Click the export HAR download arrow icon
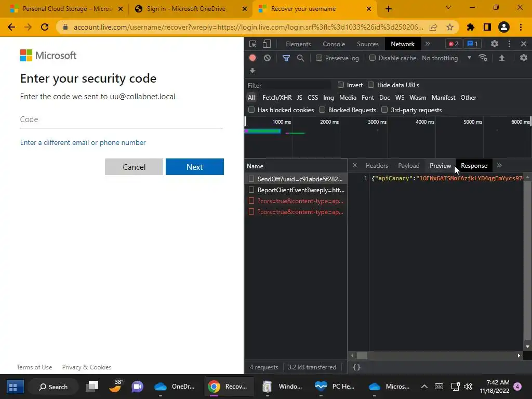The image size is (532, 399). (x=252, y=71)
